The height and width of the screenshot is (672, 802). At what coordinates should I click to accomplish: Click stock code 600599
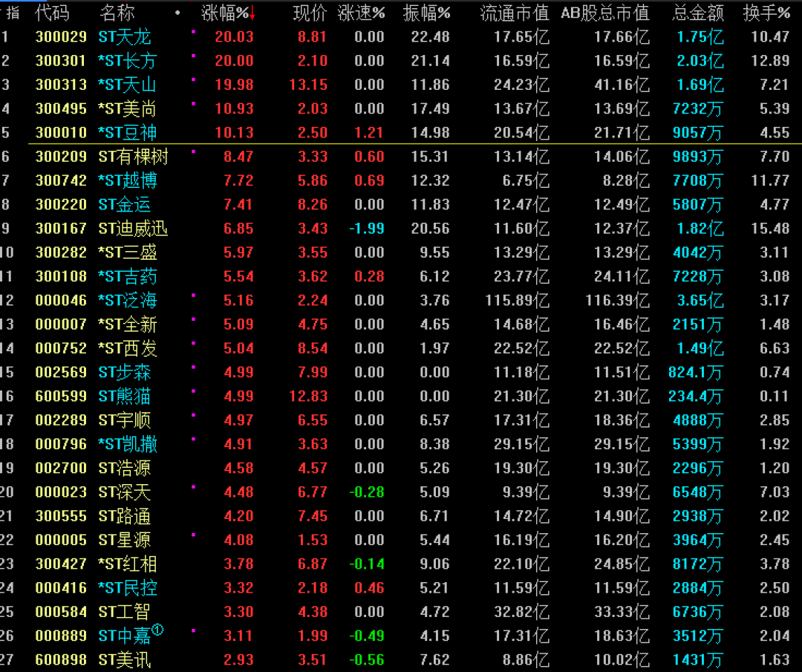[61, 397]
